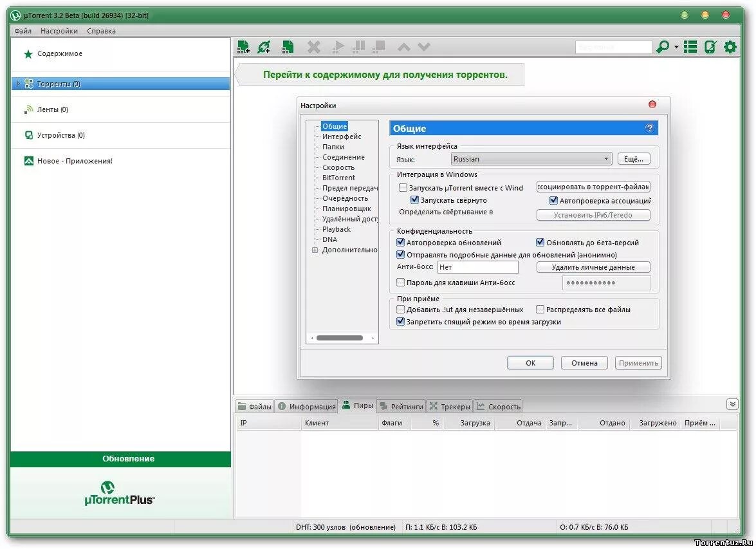Click the help question mark in Общие header

tap(649, 128)
